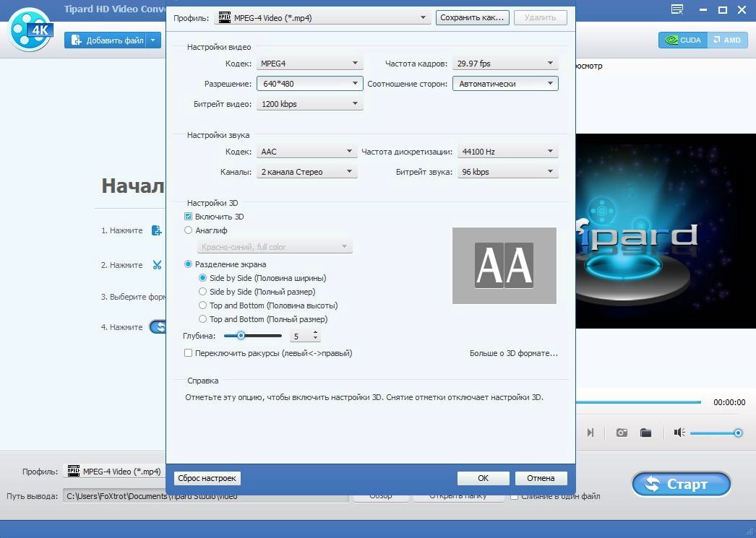The width and height of the screenshot is (756, 538).
Task: Open the Больше о 3D формате link
Action: [x=513, y=353]
